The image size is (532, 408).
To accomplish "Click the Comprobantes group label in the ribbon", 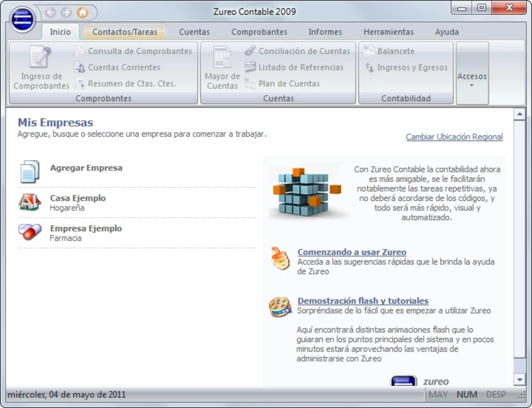I will (x=103, y=98).
